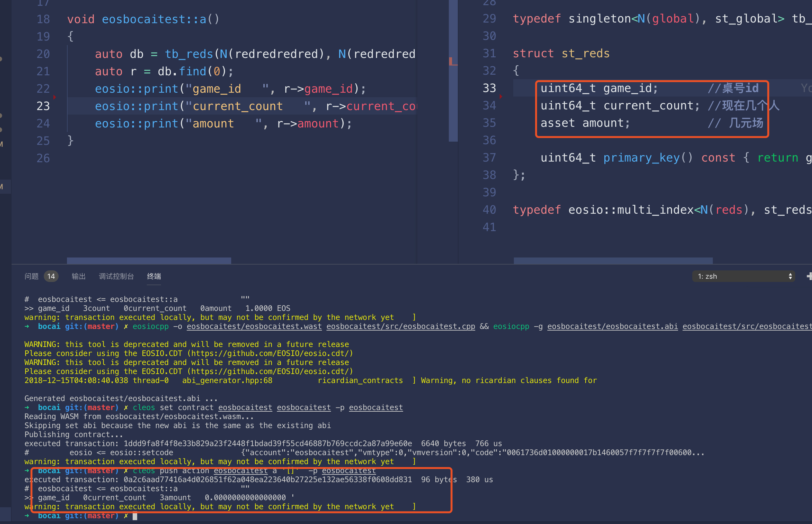The height and width of the screenshot is (524, 812).
Task: Click the st_reds struct name on line 31
Action: tap(585, 53)
